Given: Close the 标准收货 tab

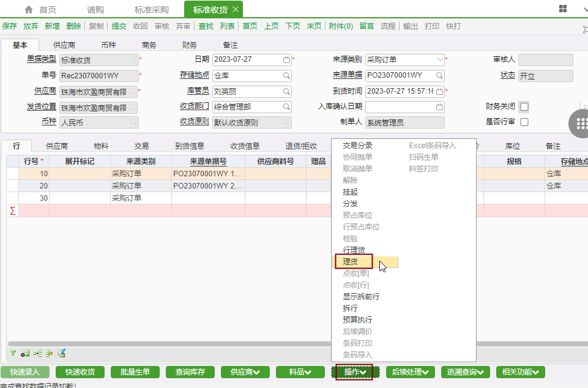Looking at the screenshot, I should tap(236, 9).
